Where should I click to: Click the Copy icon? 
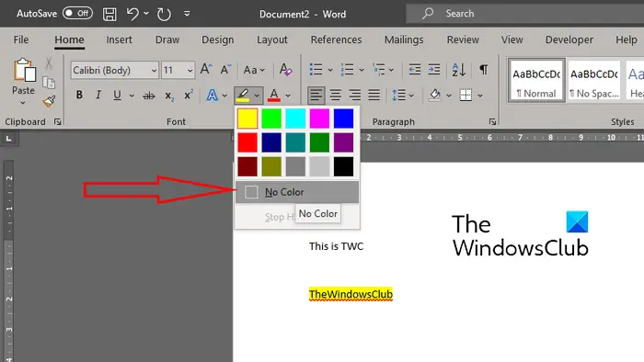coord(49,83)
